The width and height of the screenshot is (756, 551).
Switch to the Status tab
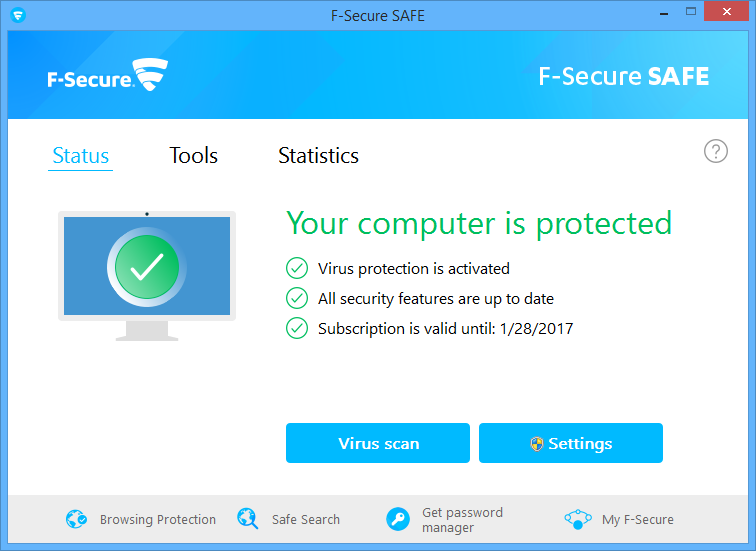pyautogui.click(x=80, y=156)
